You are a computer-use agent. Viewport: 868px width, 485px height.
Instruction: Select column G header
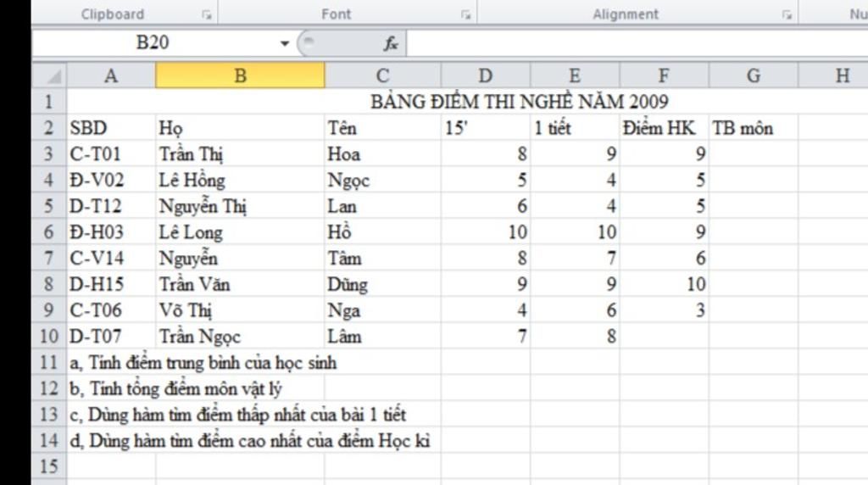pyautogui.click(x=754, y=75)
